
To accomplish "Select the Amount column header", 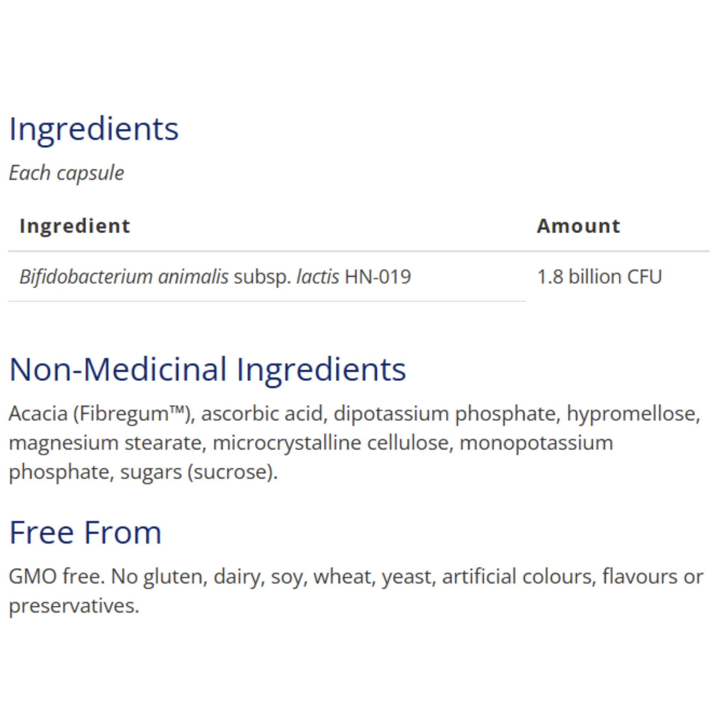I will click(x=578, y=226).
